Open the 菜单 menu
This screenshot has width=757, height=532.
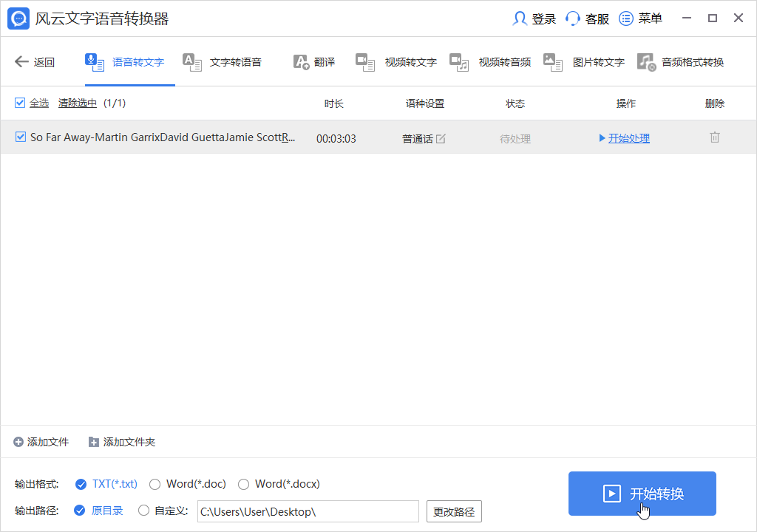pyautogui.click(x=640, y=18)
